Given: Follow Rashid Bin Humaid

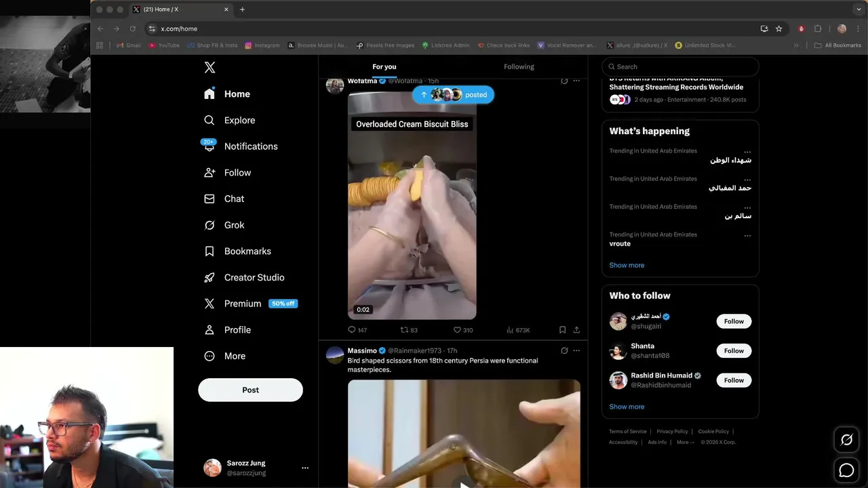Looking at the screenshot, I should (x=734, y=380).
